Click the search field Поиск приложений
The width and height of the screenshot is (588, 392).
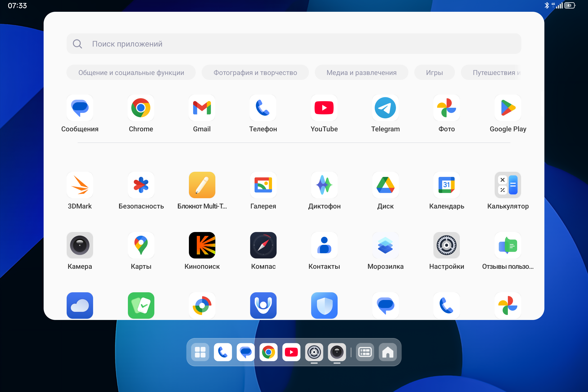point(294,44)
